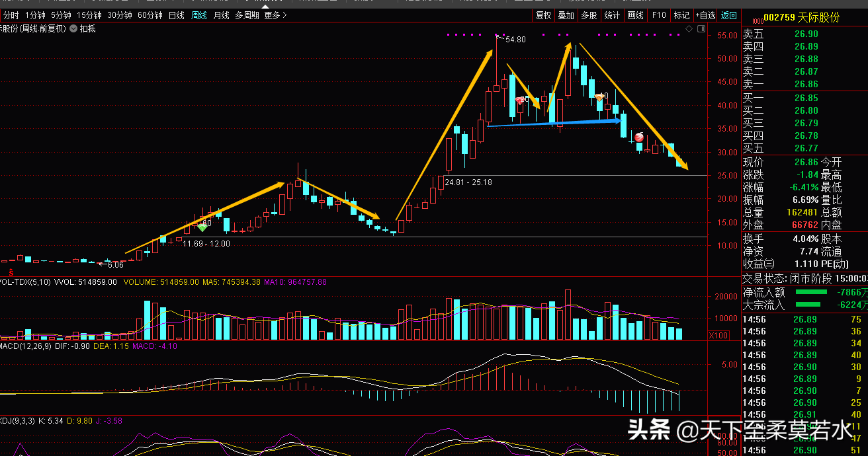Click the 收益(三) value 1.110

click(806, 264)
